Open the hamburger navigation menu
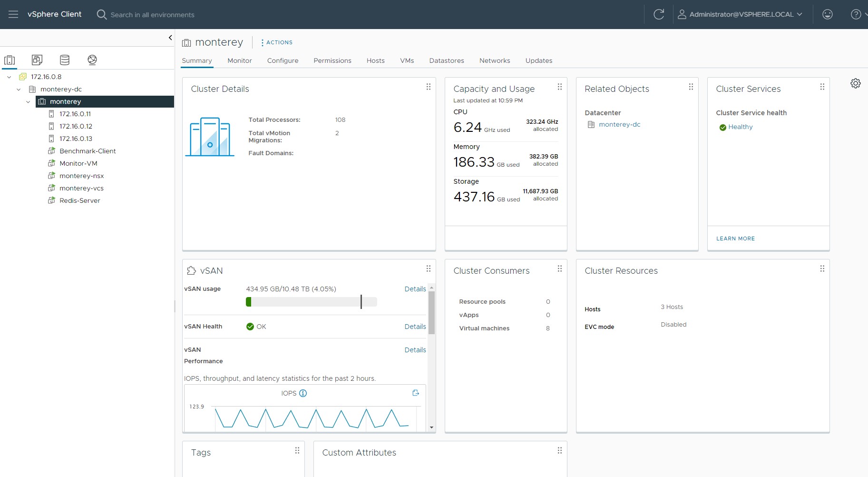The image size is (868, 477). click(13, 14)
